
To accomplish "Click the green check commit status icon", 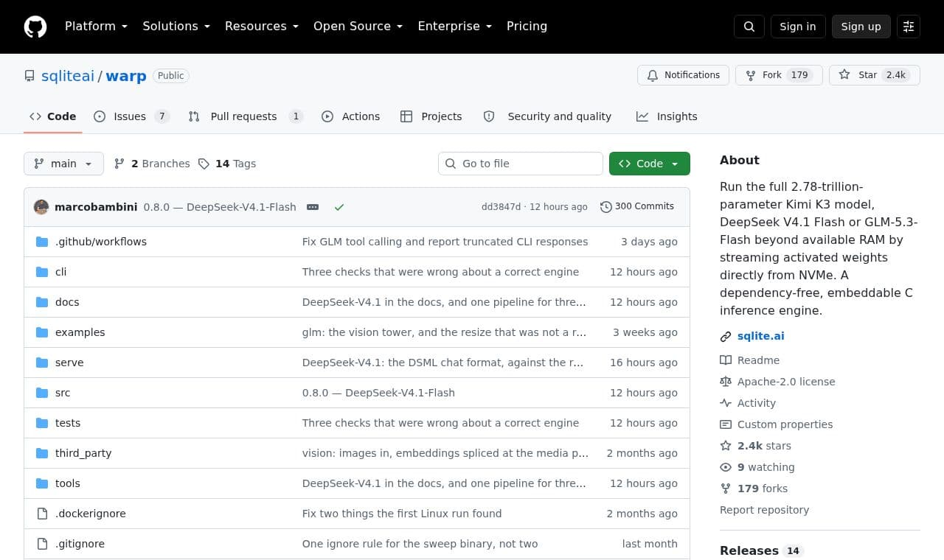I will click(x=339, y=207).
